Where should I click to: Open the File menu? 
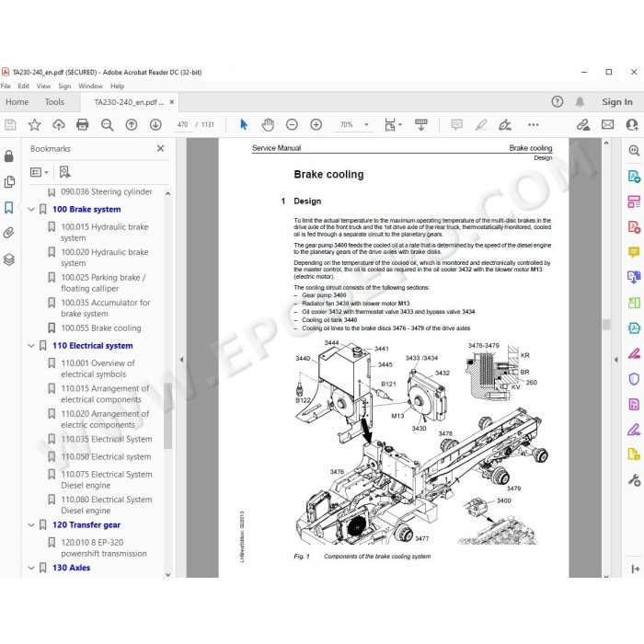pos(6,86)
